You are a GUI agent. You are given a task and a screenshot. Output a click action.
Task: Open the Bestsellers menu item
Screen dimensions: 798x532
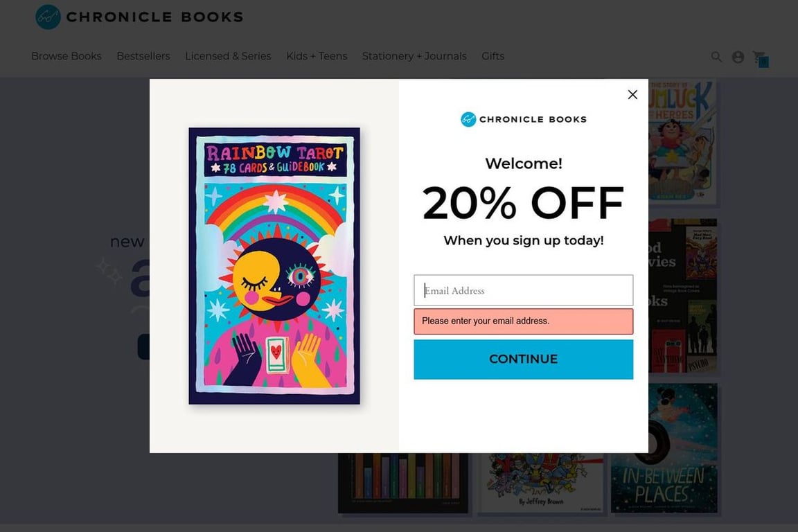[x=143, y=56]
